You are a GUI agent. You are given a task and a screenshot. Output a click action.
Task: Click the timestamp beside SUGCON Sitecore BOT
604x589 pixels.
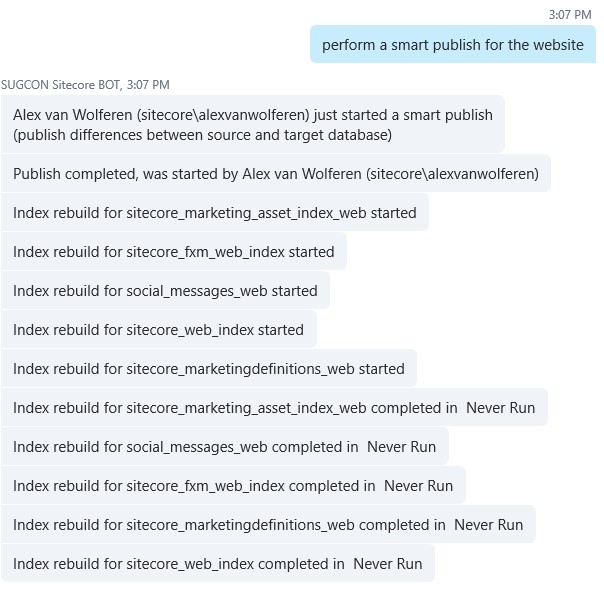click(148, 84)
